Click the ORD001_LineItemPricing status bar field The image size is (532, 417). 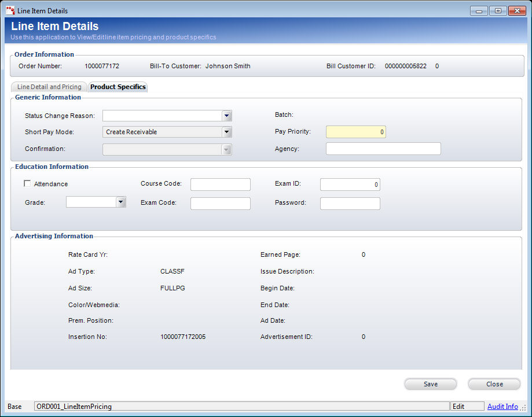pyautogui.click(x=241, y=407)
